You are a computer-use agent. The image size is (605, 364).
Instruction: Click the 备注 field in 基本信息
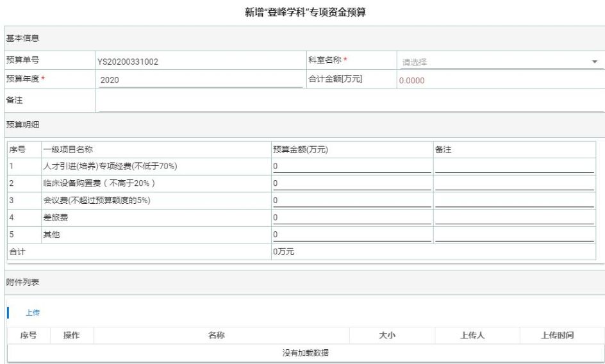[x=349, y=101]
